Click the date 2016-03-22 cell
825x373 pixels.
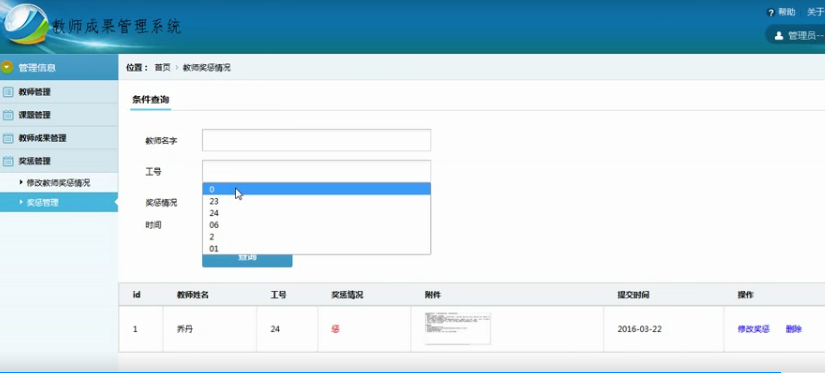click(x=640, y=329)
